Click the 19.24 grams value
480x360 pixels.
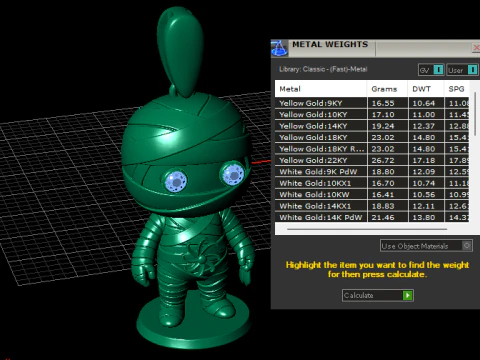[x=383, y=126]
